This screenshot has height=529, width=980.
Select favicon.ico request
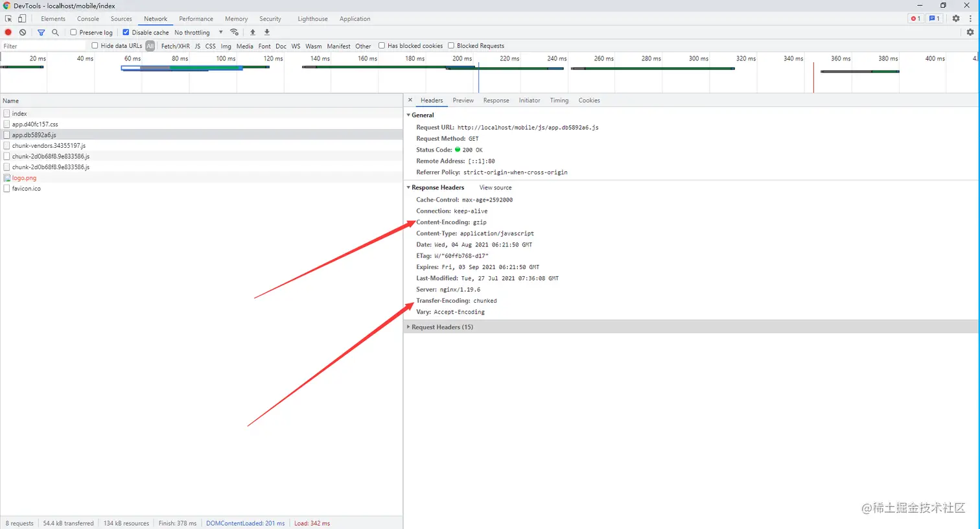(x=202, y=189)
